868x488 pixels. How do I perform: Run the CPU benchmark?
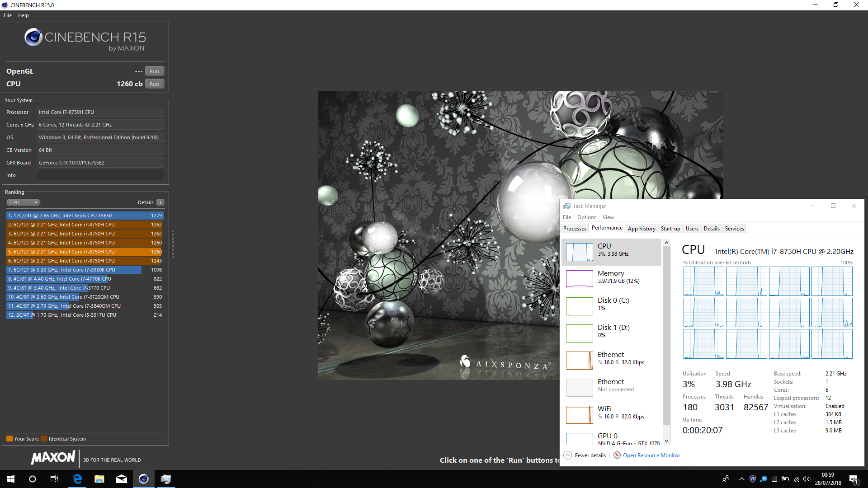pyautogui.click(x=154, y=84)
